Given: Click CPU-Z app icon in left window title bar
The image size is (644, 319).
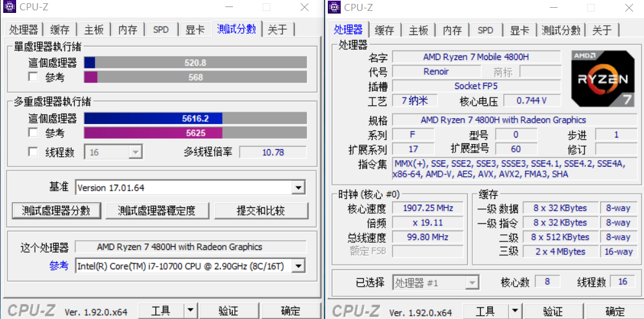Looking at the screenshot, I should pos(9,7).
